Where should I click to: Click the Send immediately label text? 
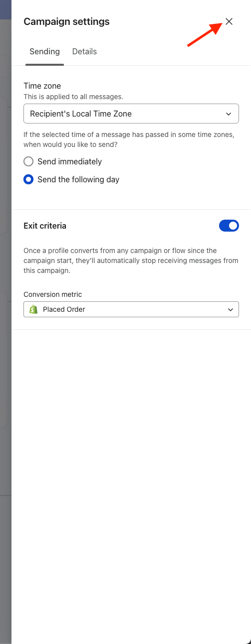[x=69, y=161]
